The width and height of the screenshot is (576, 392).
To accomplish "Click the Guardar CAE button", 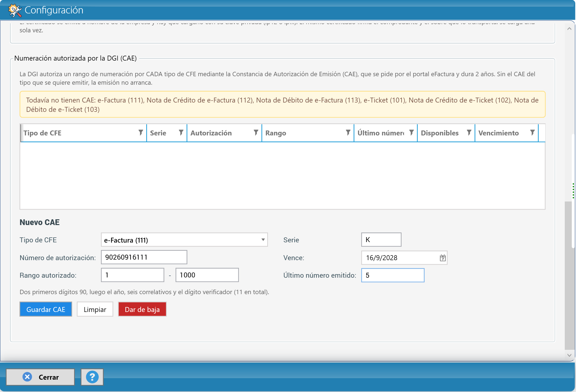I will point(46,309).
